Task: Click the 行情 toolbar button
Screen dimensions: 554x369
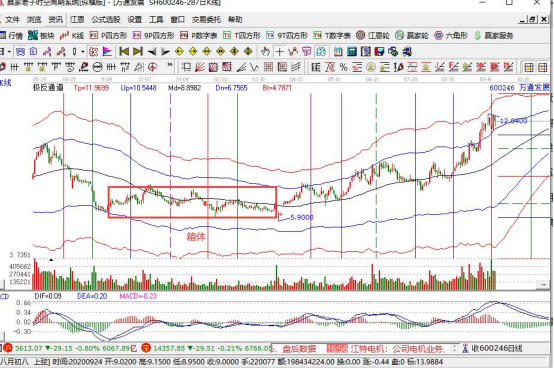Action: click(x=11, y=35)
